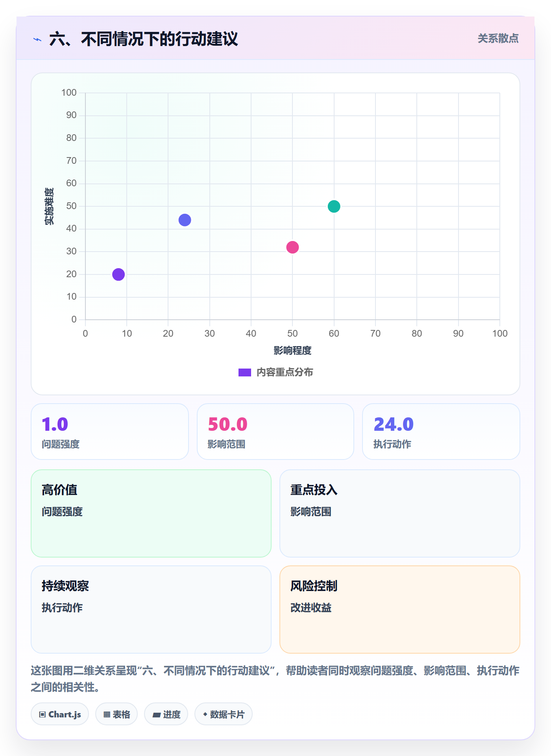Click 问题强度 text in 高价值 card

[62, 512]
